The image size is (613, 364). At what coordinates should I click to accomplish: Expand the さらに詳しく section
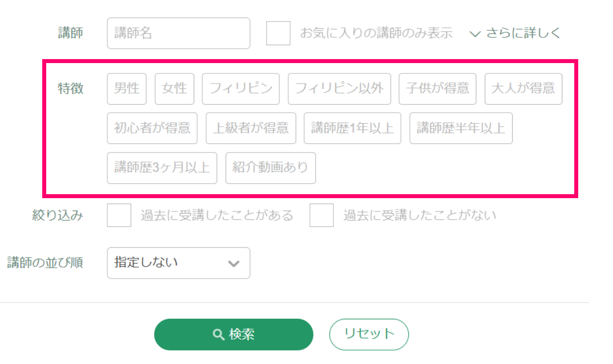(515, 33)
